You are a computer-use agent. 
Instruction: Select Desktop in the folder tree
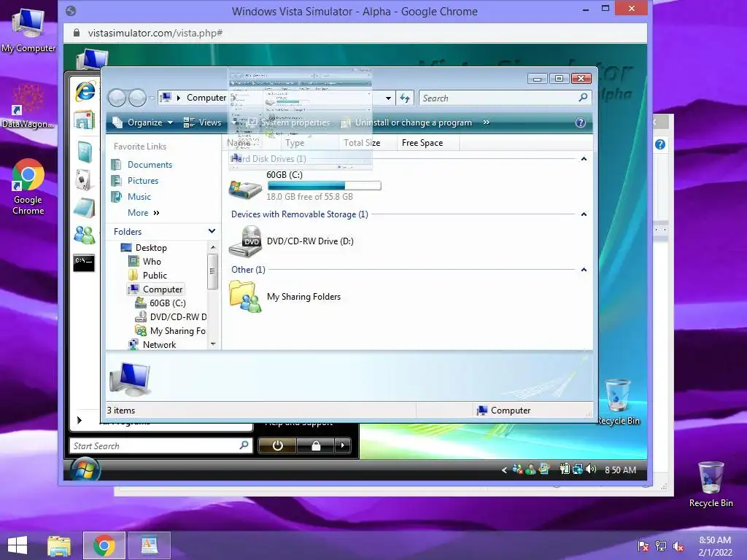coord(151,248)
